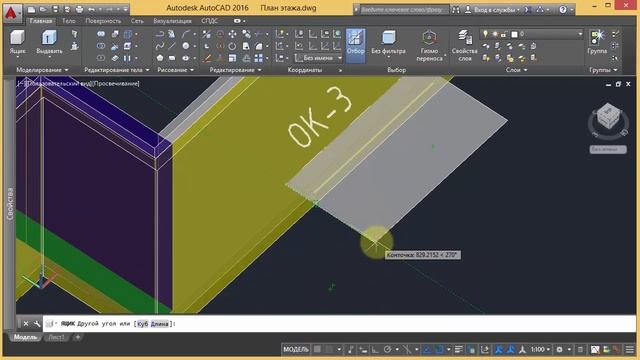Expand the Редактирование тела panel
The width and height of the screenshot is (640, 360).
point(117,70)
